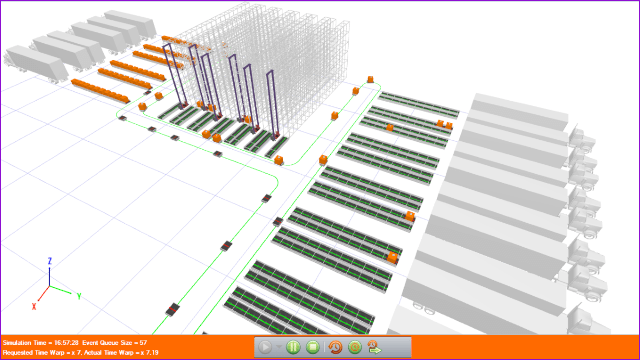Click the orange box on outbound conveyor lane
640x360 pixels.
point(392,258)
